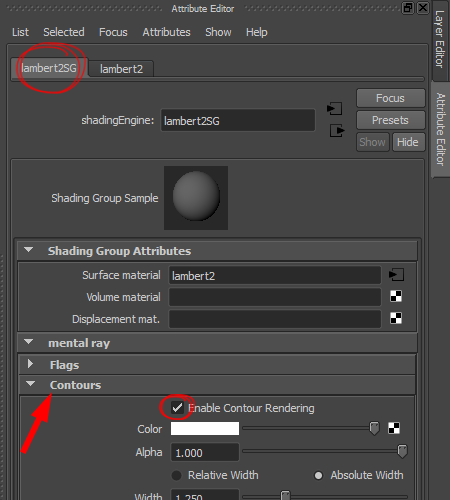Click the Contour Color checker map icon
The width and height of the screenshot is (450, 500).
[394, 428]
